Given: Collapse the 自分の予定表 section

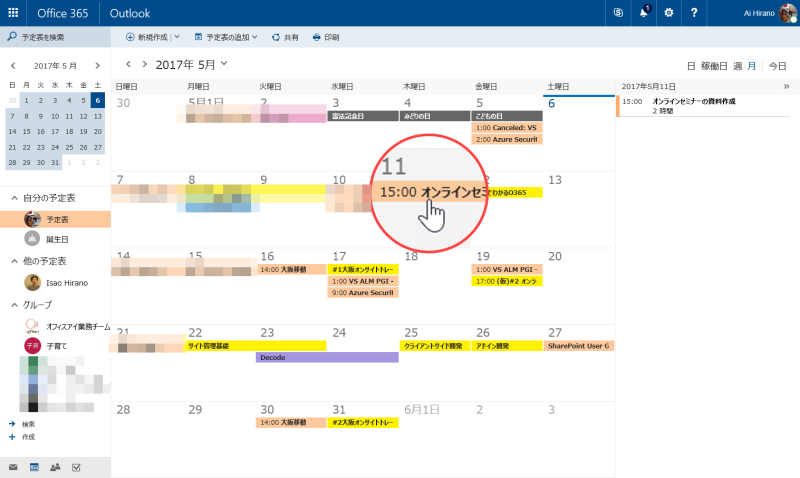Looking at the screenshot, I should tap(14, 198).
